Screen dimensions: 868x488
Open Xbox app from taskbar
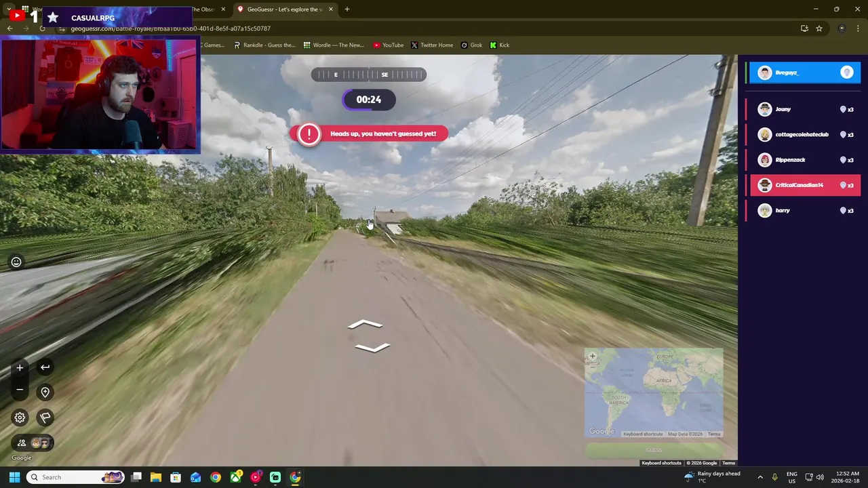235,477
